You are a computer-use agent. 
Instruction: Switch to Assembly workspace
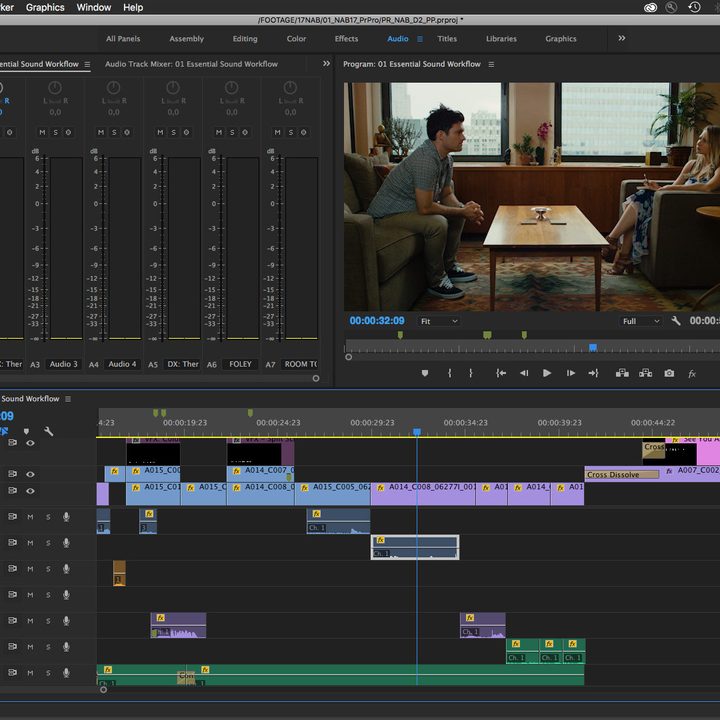[x=186, y=39]
